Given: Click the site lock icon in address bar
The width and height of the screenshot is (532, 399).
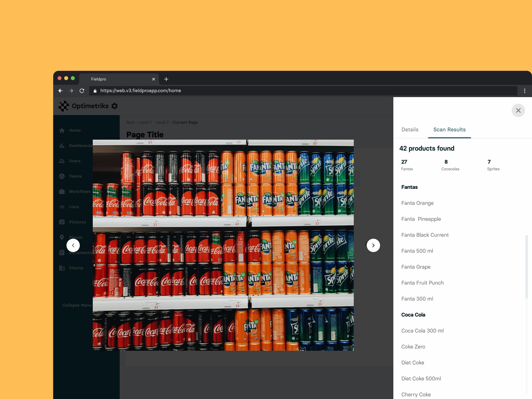Looking at the screenshot, I should [x=95, y=91].
